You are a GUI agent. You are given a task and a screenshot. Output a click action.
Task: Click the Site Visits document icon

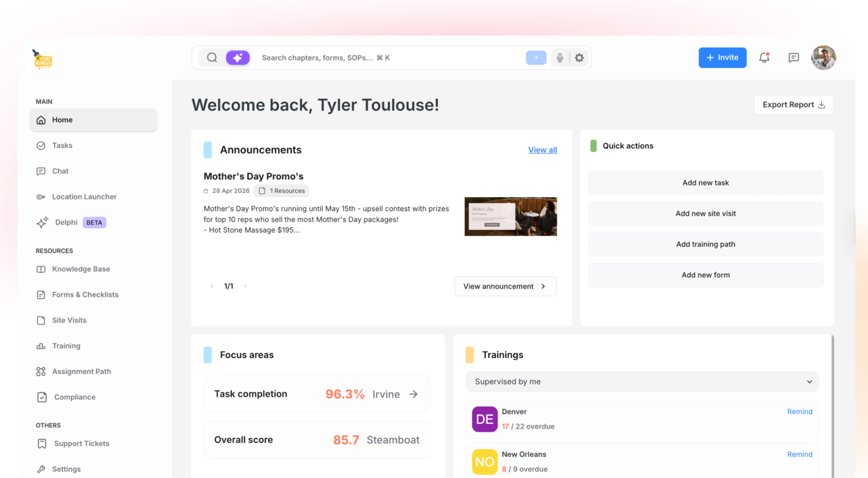(41, 320)
